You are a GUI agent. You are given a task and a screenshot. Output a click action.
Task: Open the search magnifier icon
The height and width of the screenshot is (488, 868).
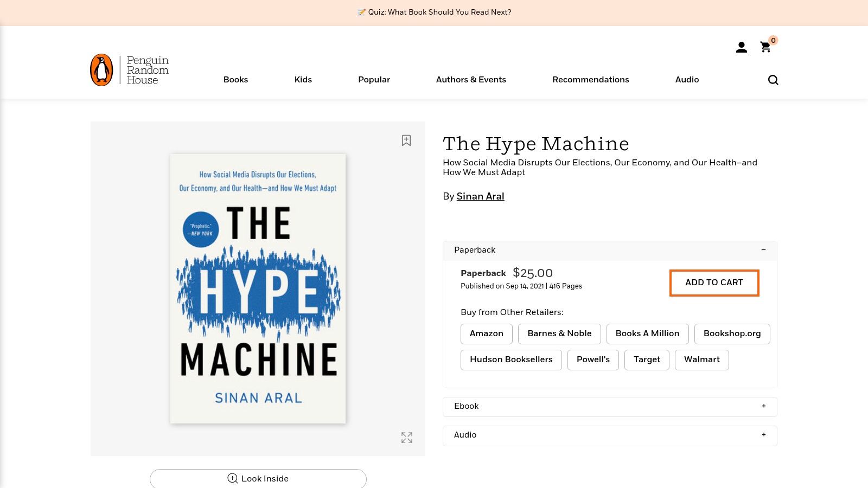click(x=773, y=80)
